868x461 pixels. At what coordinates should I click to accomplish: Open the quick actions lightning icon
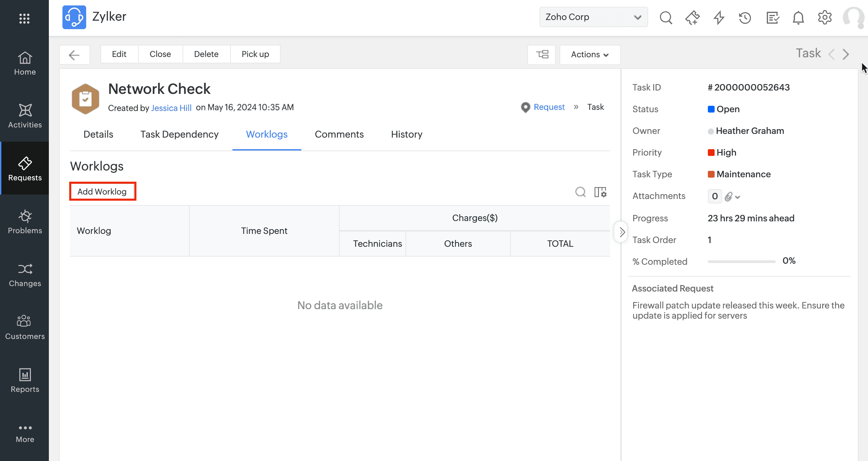coord(718,18)
